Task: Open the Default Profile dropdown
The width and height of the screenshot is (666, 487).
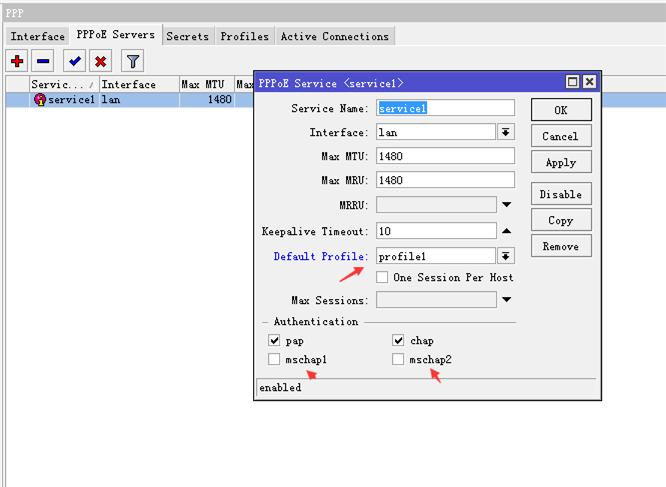Action: point(506,256)
